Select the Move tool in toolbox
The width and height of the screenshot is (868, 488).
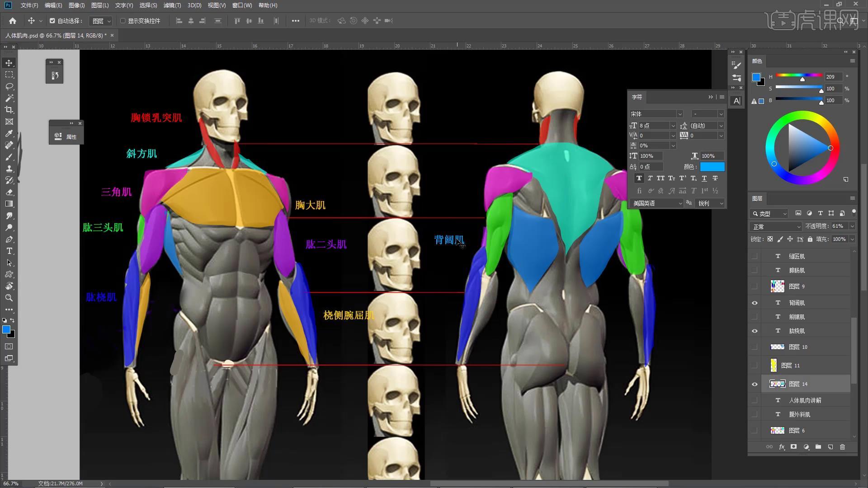click(x=9, y=63)
